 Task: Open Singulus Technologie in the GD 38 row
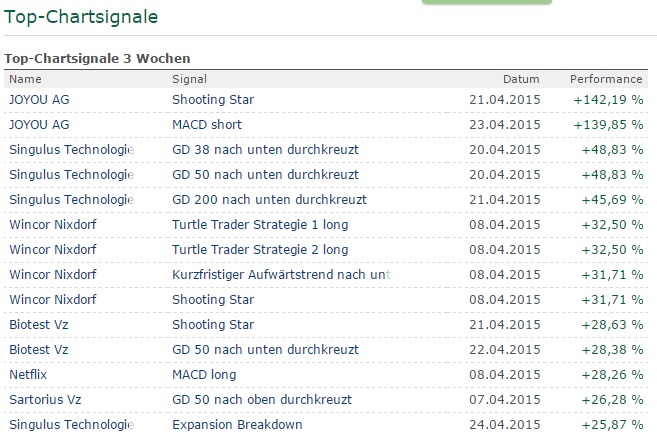[71, 150]
